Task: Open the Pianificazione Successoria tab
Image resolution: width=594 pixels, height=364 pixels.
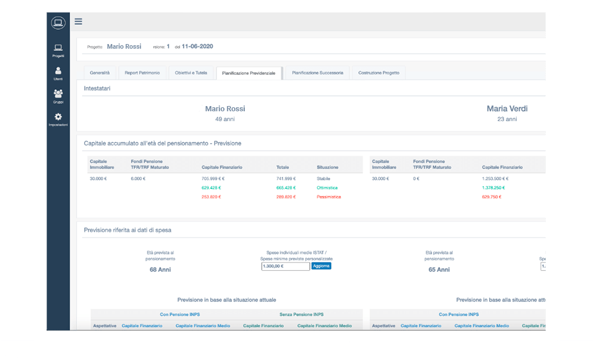Action: click(317, 72)
